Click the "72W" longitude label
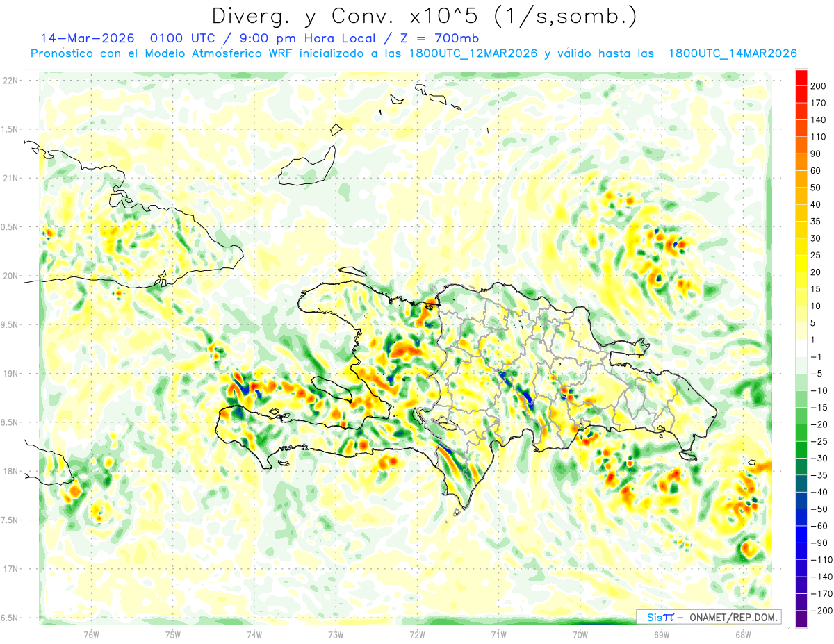 417,634
